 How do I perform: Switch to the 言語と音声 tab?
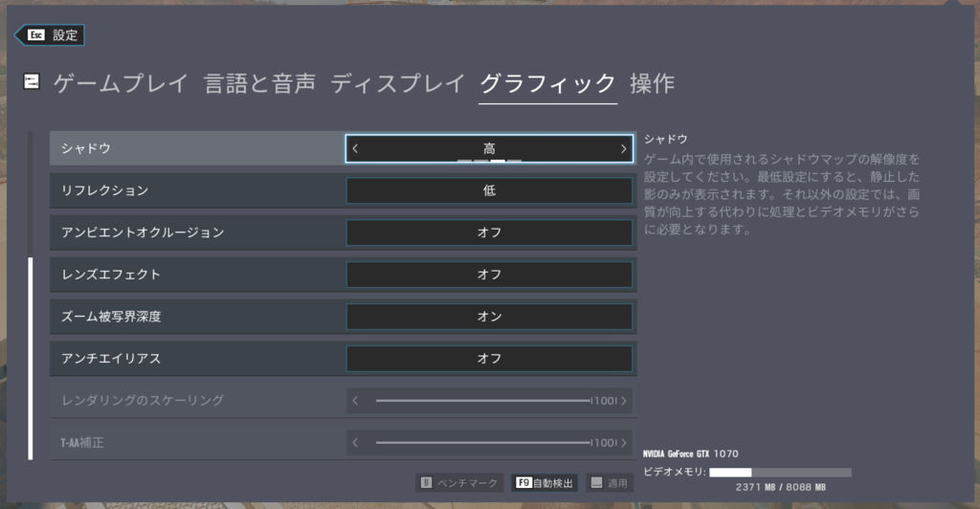(260, 83)
